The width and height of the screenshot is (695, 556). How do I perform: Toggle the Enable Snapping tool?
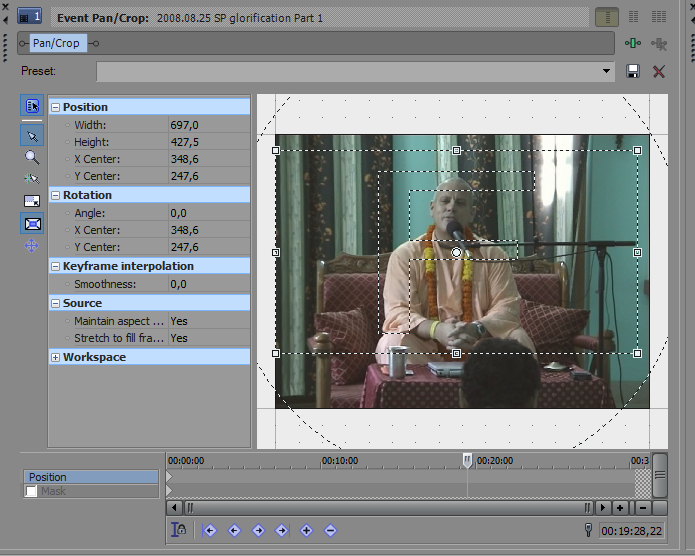(32, 179)
